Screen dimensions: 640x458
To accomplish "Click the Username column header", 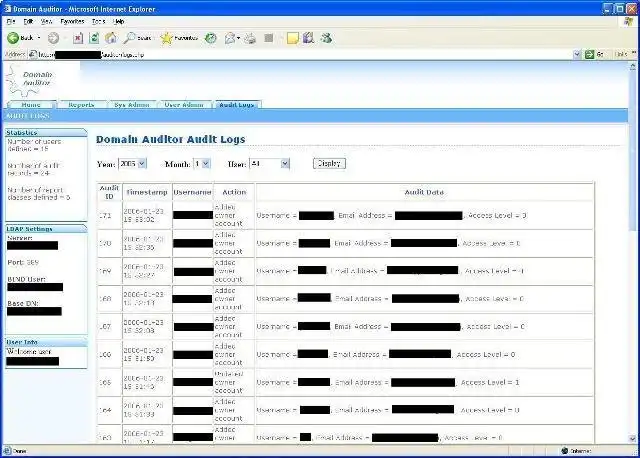I will (x=192, y=192).
